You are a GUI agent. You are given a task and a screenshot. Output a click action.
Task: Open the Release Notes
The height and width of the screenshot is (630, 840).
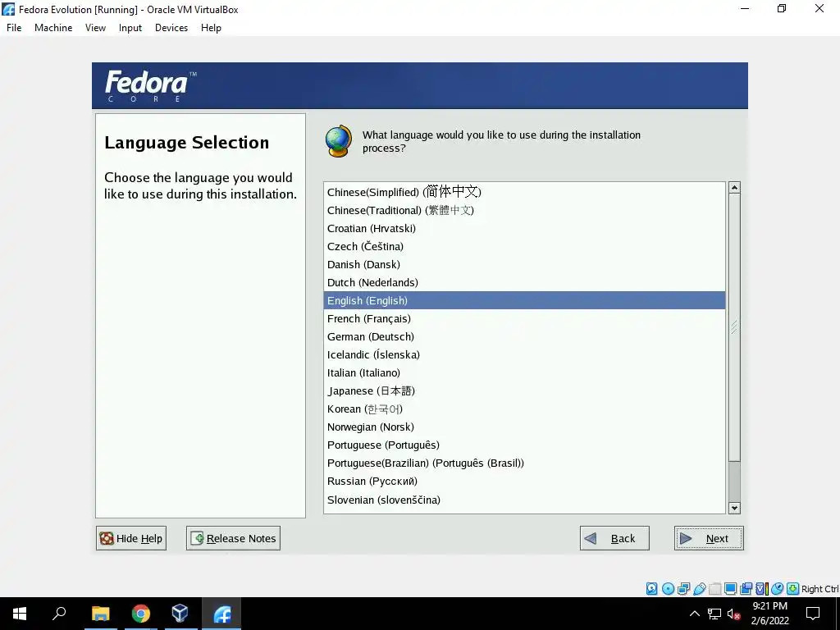[x=233, y=538]
